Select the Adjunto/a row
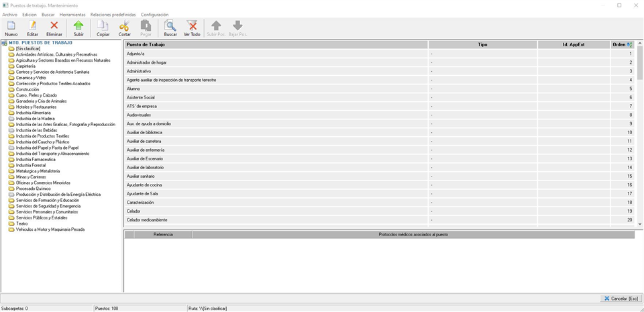The image size is (644, 312). point(381,54)
